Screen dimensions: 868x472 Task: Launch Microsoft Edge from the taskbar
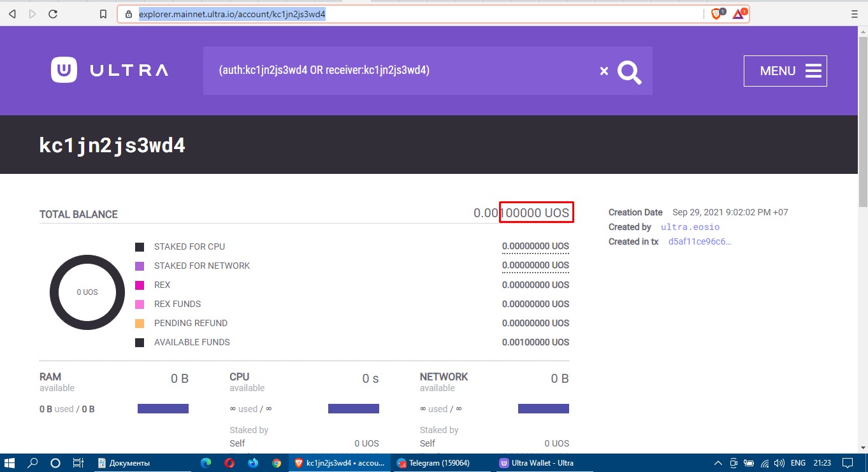pyautogui.click(x=206, y=462)
